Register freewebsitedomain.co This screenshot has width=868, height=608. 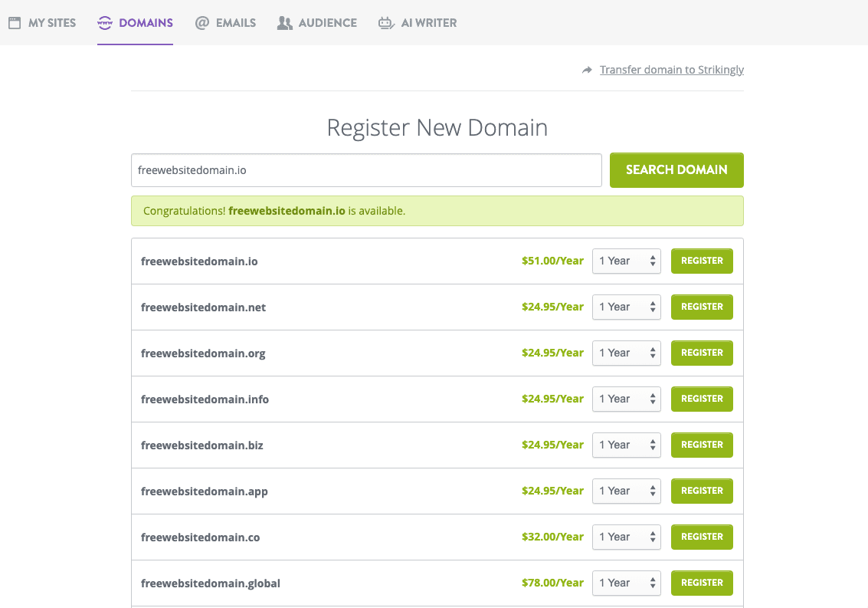coord(702,537)
